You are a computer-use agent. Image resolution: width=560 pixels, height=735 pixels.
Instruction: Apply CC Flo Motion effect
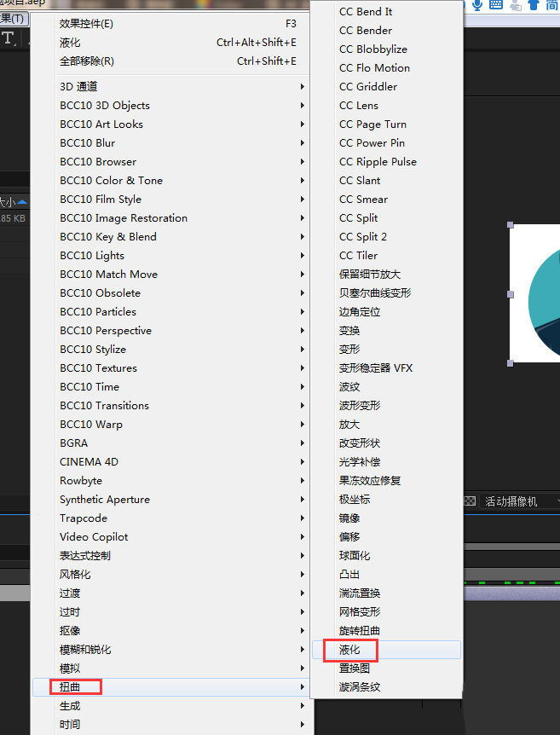point(387,68)
